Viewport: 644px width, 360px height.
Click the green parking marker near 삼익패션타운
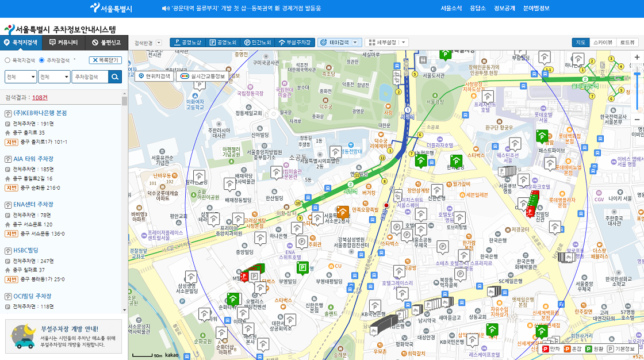pyautogui.click(x=492, y=330)
